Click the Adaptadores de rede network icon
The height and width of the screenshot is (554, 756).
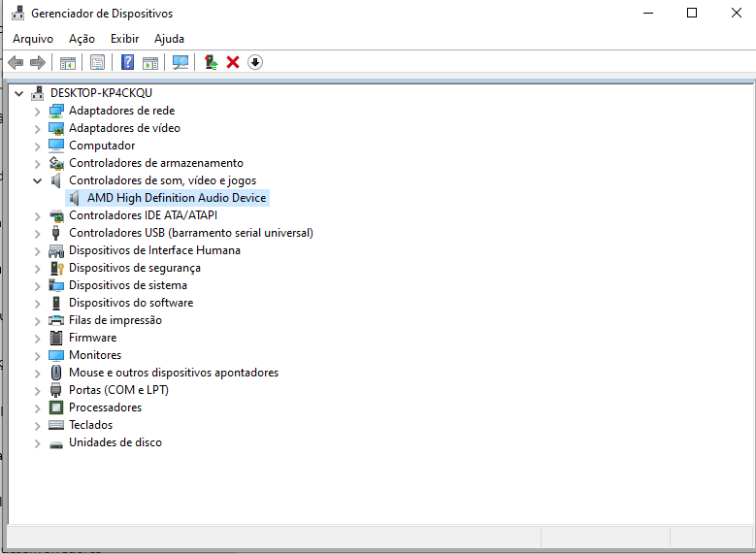[x=56, y=111]
